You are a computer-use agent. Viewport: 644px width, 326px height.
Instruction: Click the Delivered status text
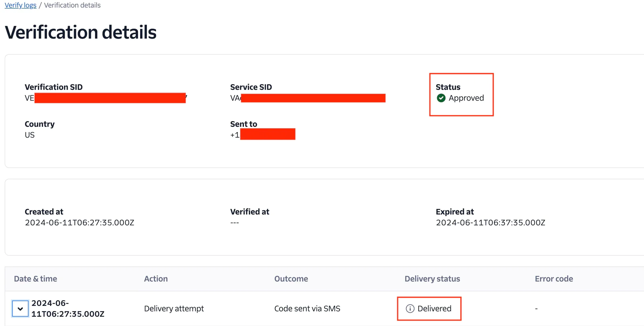click(434, 309)
